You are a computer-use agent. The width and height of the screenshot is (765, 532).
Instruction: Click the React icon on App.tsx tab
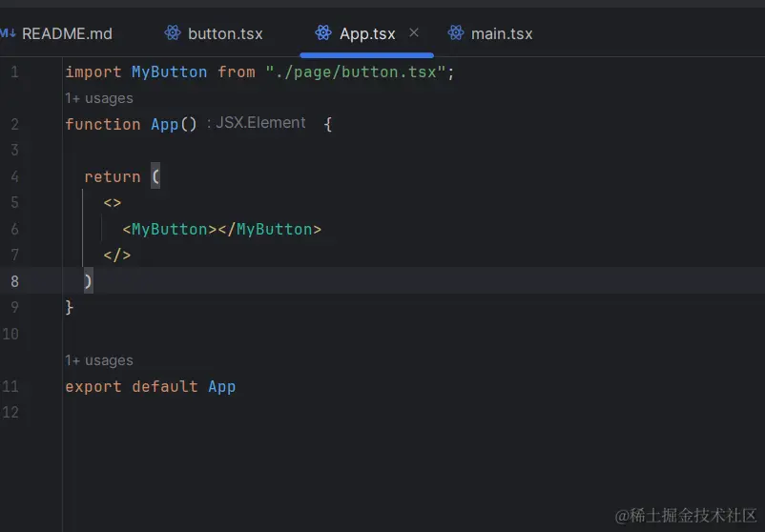[x=323, y=33]
